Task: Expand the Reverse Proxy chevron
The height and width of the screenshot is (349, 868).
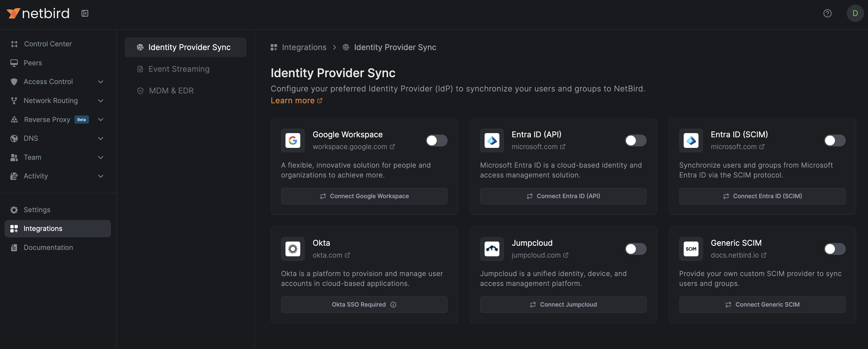Action: pos(100,120)
